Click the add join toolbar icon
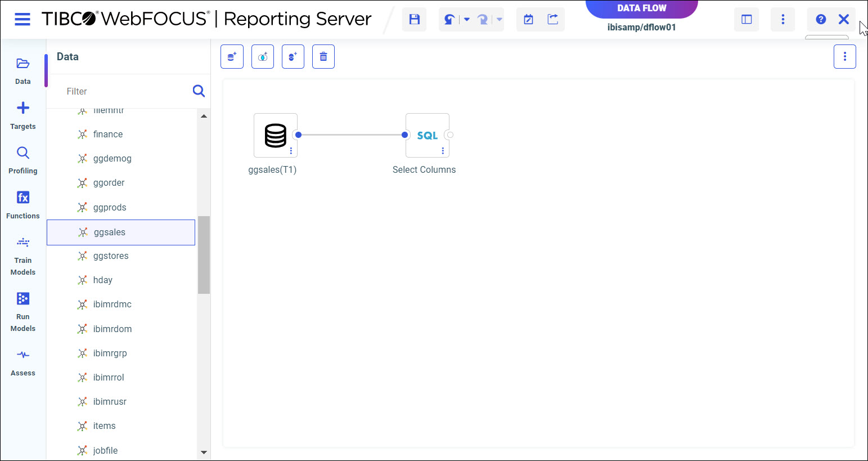Viewport: 868px width, 461px height. coord(263,57)
